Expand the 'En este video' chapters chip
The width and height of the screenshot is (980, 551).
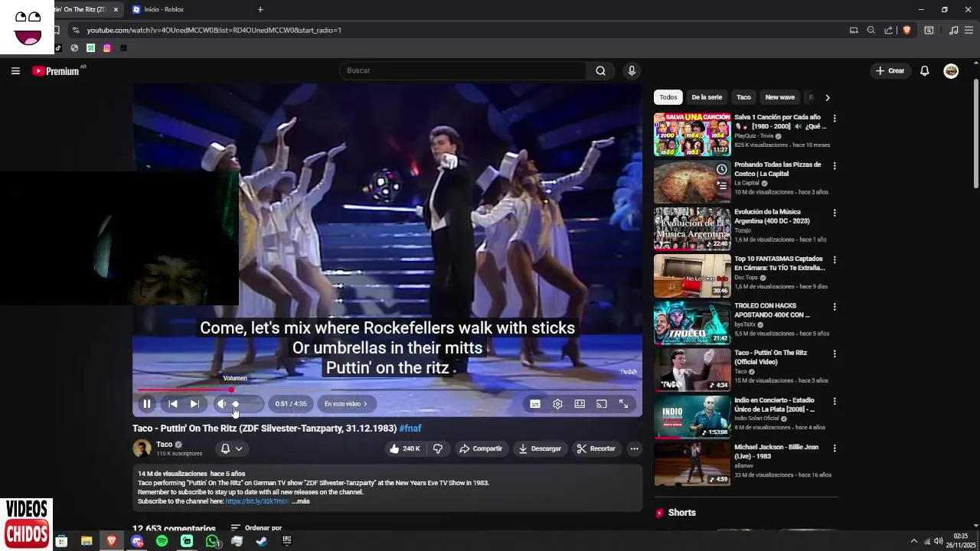pyautogui.click(x=345, y=404)
